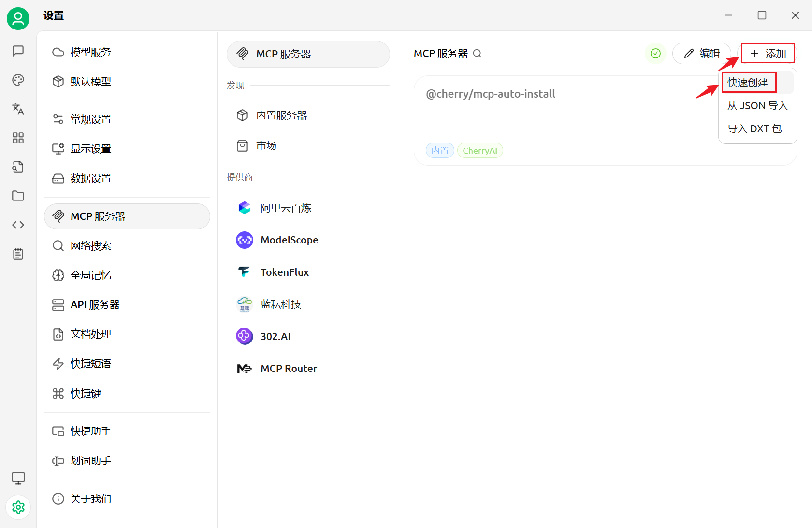This screenshot has width=812, height=528.
Task: Choose 导入 DXT 包 from the add menu
Action: 757,129
